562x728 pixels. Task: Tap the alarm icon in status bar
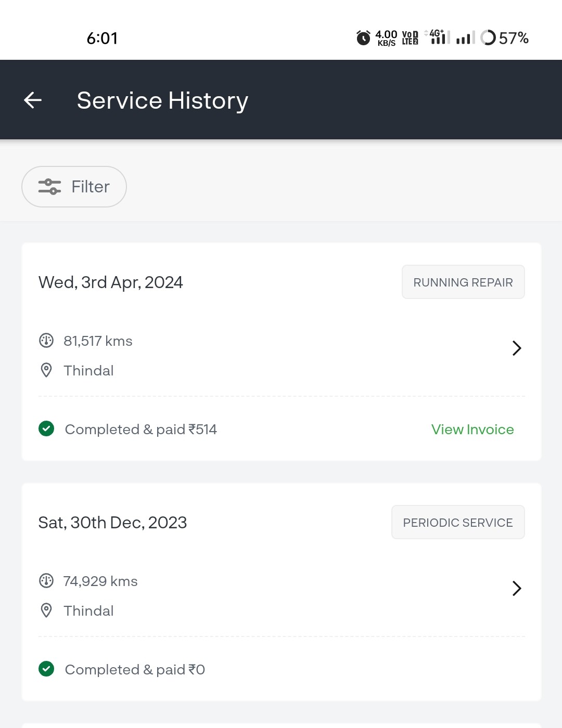point(363,37)
